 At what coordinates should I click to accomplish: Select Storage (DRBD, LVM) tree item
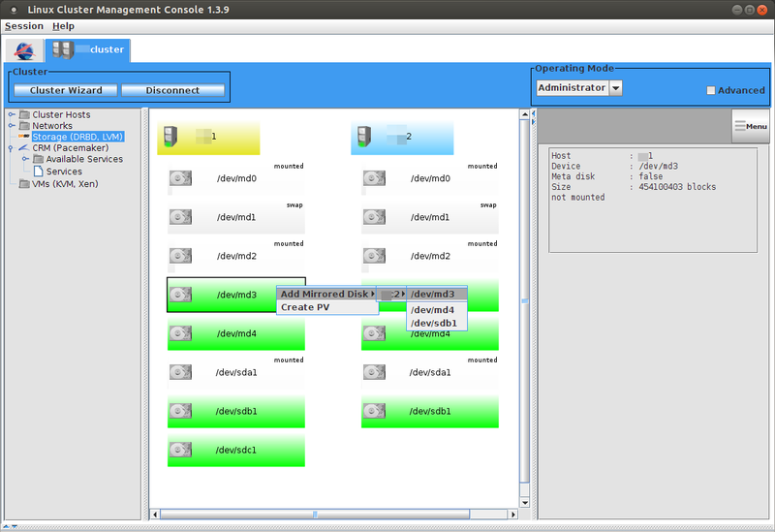[x=77, y=137]
